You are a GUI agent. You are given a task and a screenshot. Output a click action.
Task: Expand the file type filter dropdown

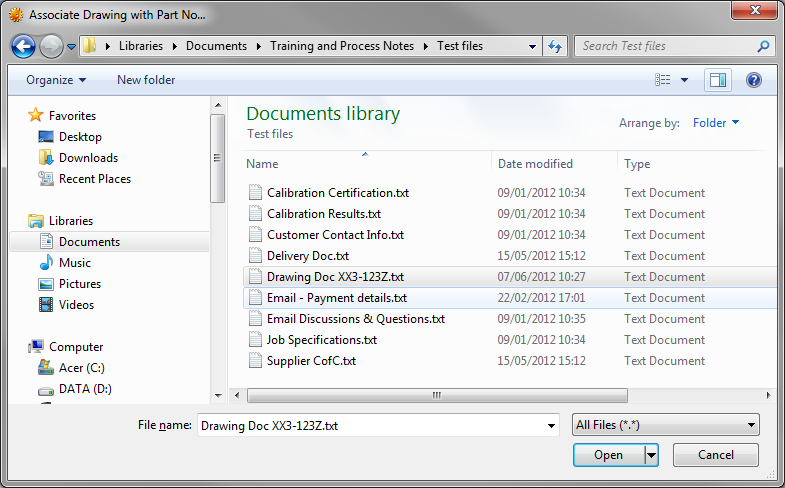point(665,426)
